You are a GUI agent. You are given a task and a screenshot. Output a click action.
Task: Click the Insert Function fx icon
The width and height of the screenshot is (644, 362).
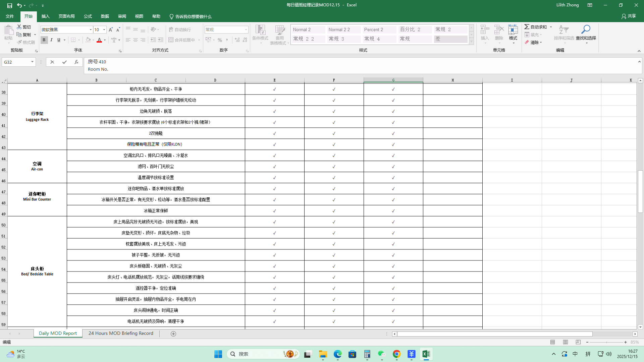(76, 62)
